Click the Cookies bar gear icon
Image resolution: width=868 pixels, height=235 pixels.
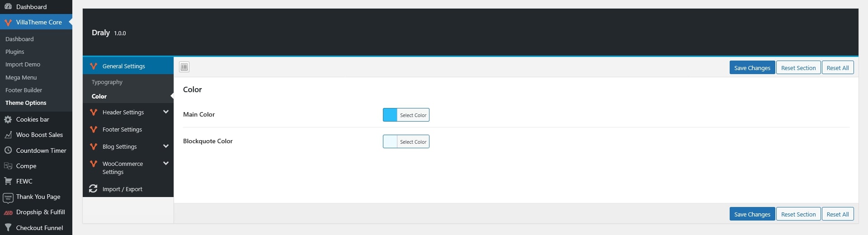tap(8, 120)
